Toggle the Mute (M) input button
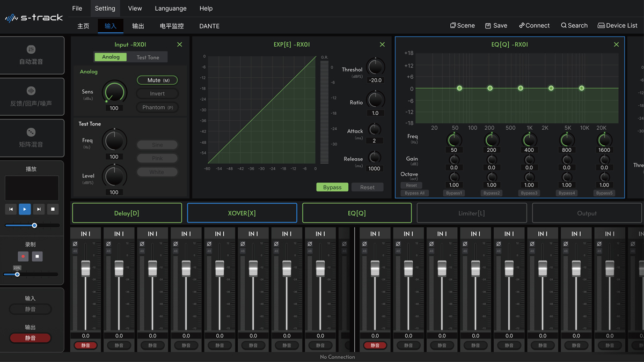Screen dimensions: 644x362 click(x=157, y=80)
